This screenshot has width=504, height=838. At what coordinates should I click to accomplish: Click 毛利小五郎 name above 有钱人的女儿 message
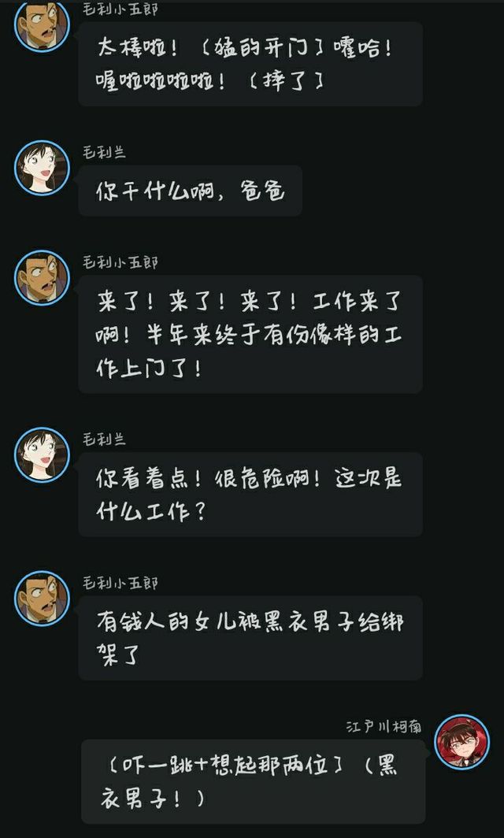(x=120, y=583)
